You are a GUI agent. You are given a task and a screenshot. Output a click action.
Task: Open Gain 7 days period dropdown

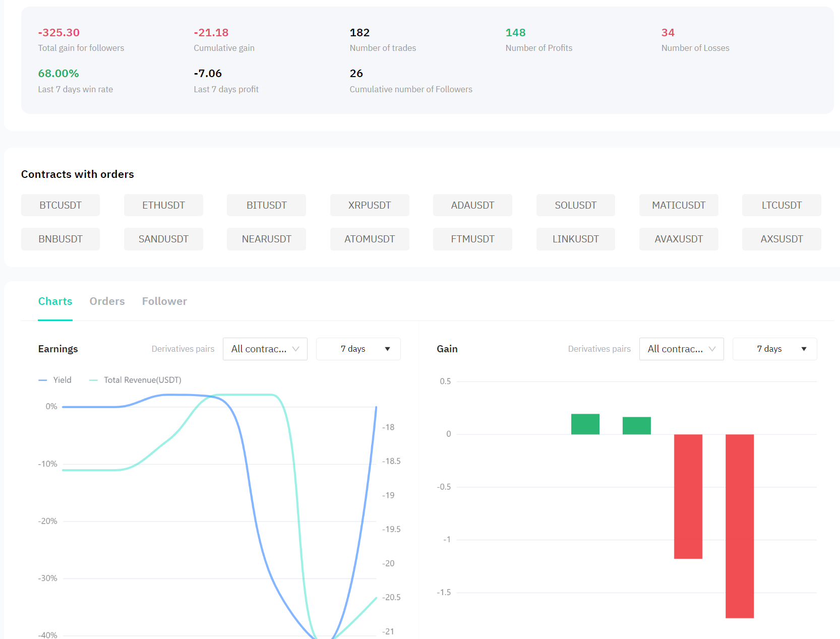775,349
